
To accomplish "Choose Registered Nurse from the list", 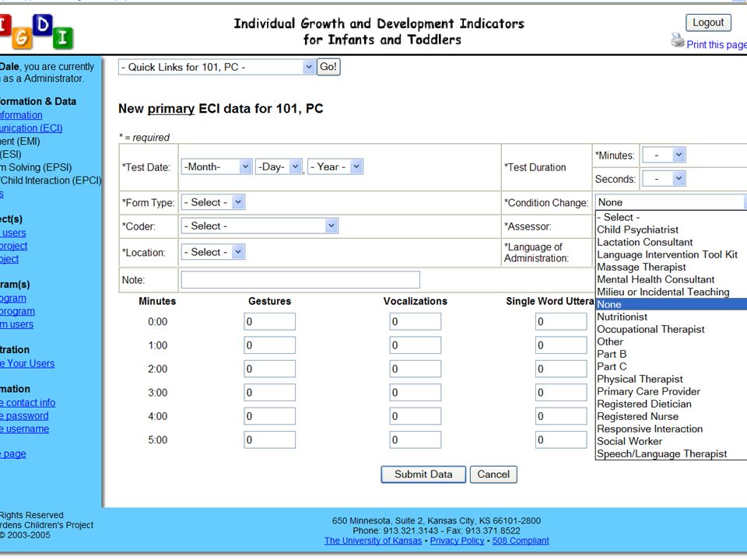I will 672,416.
